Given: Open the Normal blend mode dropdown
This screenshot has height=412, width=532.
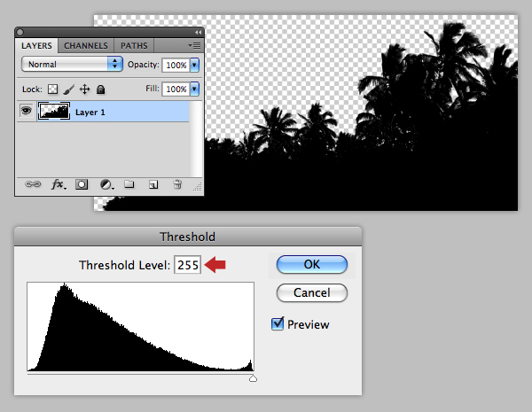Looking at the screenshot, I should click(x=72, y=64).
